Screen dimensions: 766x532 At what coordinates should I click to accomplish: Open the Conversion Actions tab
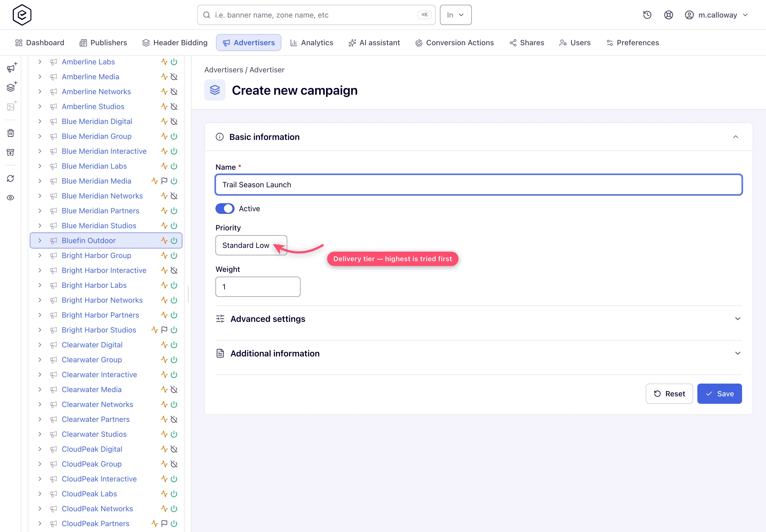tap(455, 43)
